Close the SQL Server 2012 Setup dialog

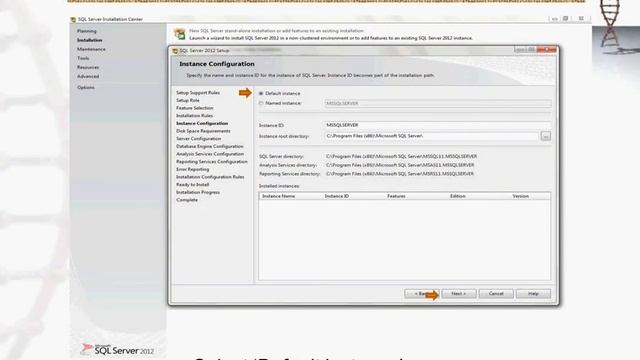click(x=547, y=49)
